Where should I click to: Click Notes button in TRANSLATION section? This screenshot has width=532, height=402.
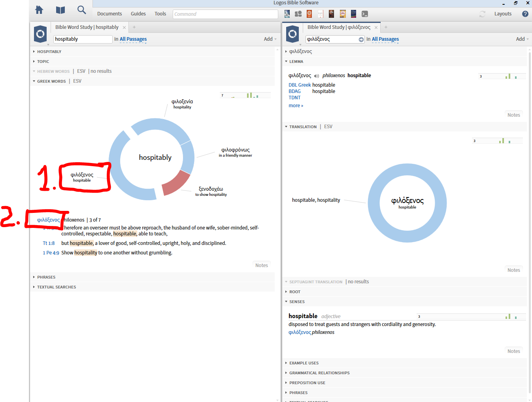tap(514, 270)
